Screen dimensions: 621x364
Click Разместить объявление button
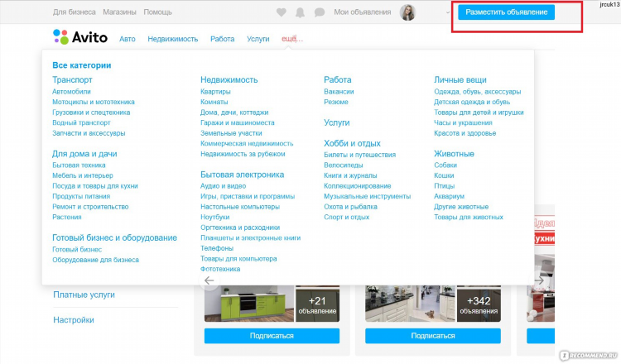(506, 12)
